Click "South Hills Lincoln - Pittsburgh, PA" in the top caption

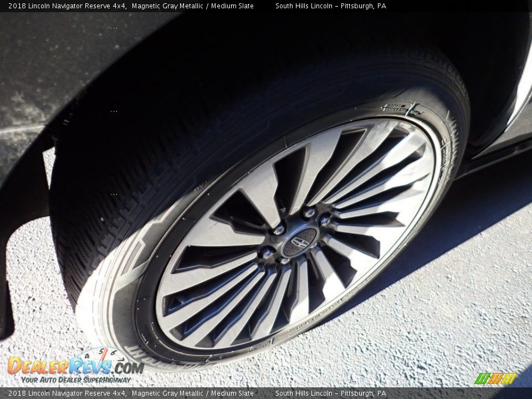(331, 6)
